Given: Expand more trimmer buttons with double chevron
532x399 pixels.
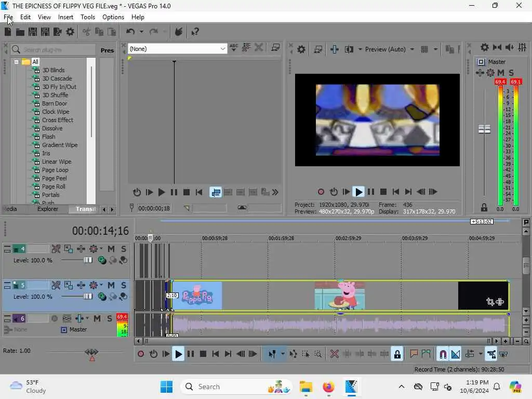Looking at the screenshot, I should click(x=275, y=192).
